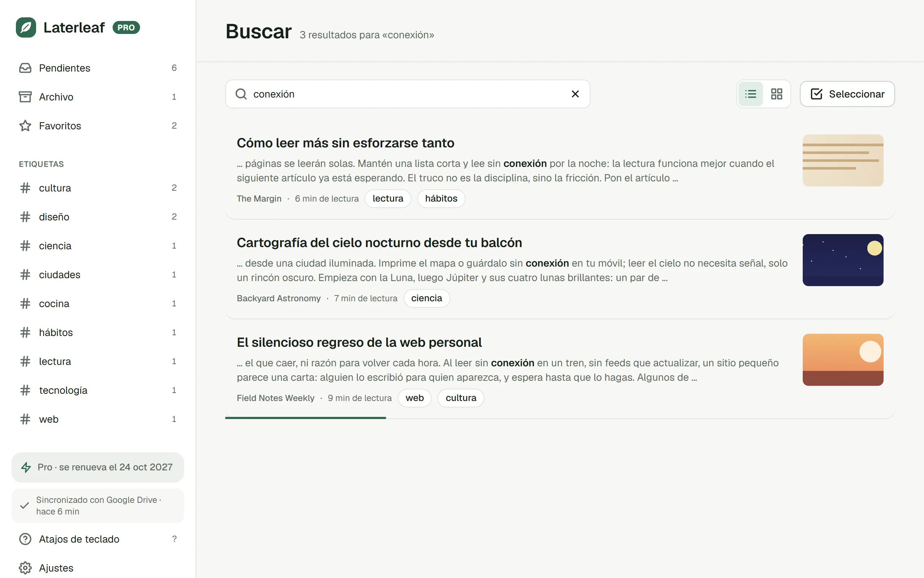924x578 pixels.
Task: Click the lectura tag chip on first result
Action: click(388, 199)
